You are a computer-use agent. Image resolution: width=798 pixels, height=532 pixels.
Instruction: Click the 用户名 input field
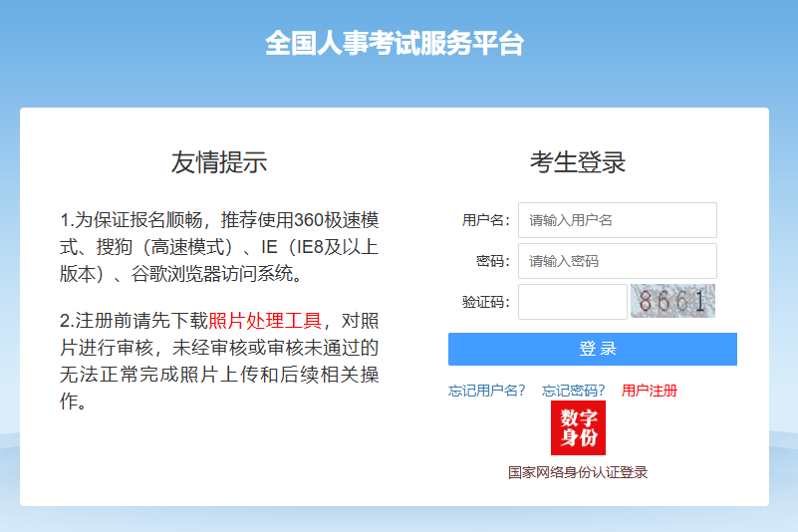[617, 220]
